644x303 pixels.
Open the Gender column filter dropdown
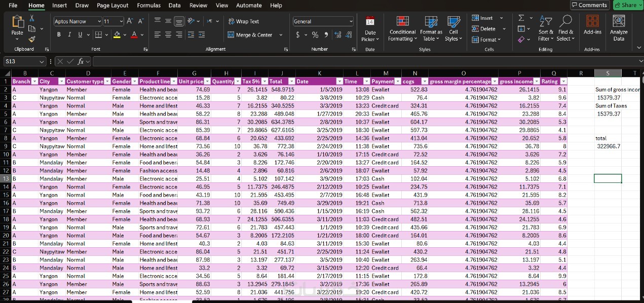[135, 82]
